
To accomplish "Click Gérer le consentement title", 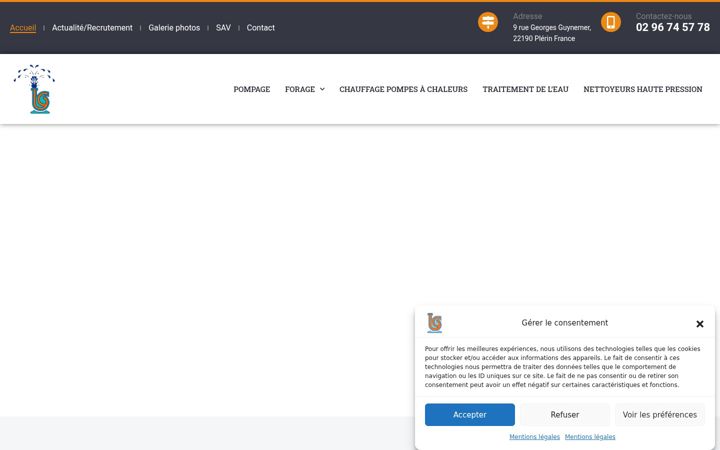I will tap(565, 323).
